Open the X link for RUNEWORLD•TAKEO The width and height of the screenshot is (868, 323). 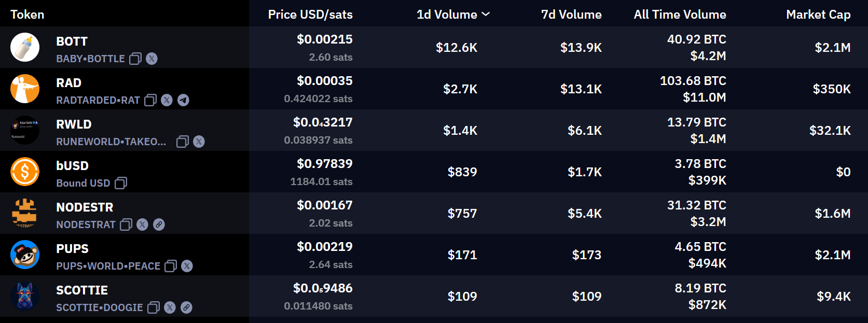pyautogui.click(x=199, y=142)
